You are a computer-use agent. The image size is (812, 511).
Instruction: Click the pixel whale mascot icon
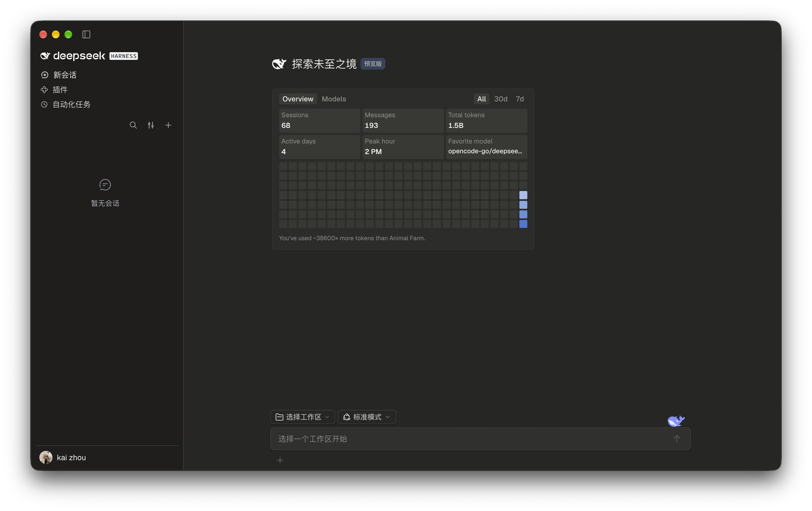pos(676,421)
